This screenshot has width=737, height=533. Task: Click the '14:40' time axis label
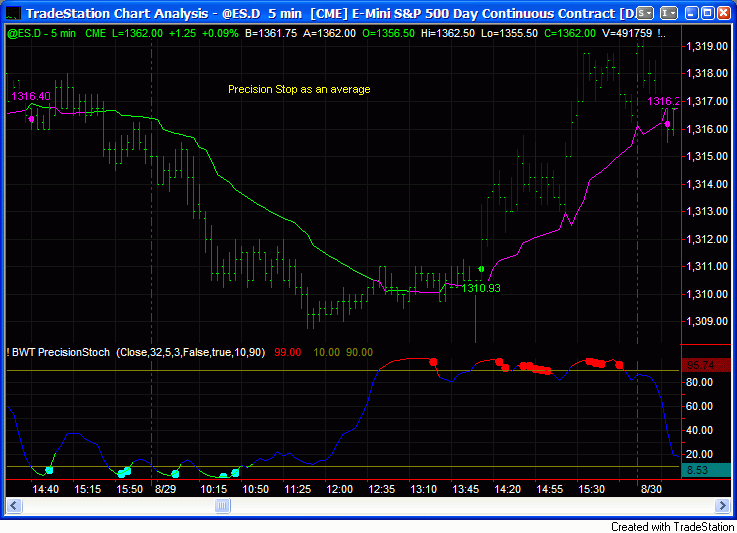pos(46,489)
